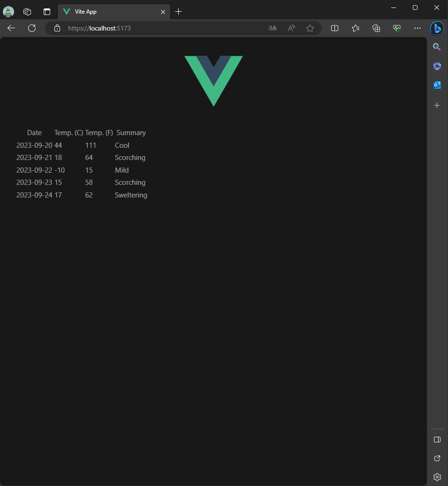The width and height of the screenshot is (448, 486).
Task: Open Browser essentials heart icon
Action: pos(397,28)
